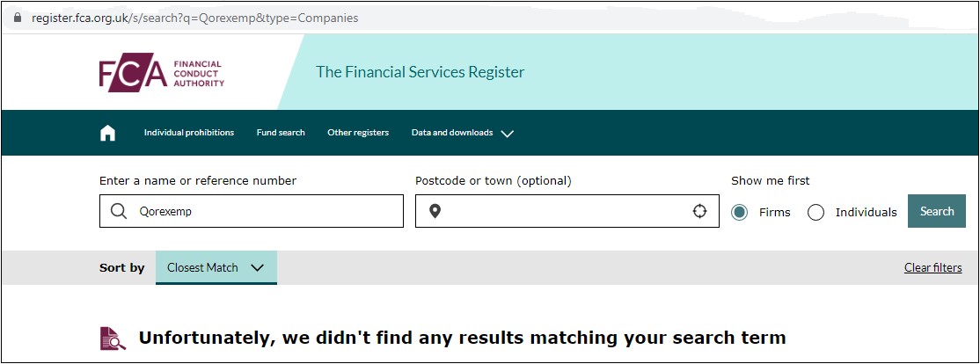Viewport: 980px width, 364px height.
Task: Open Individual prohibitions page
Action: pyautogui.click(x=189, y=133)
